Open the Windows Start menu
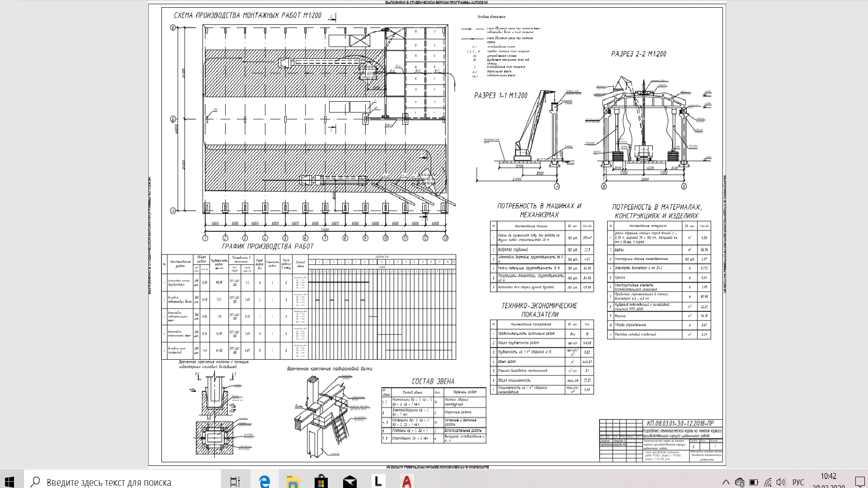Image resolution: width=868 pixels, height=488 pixels. tap(10, 482)
